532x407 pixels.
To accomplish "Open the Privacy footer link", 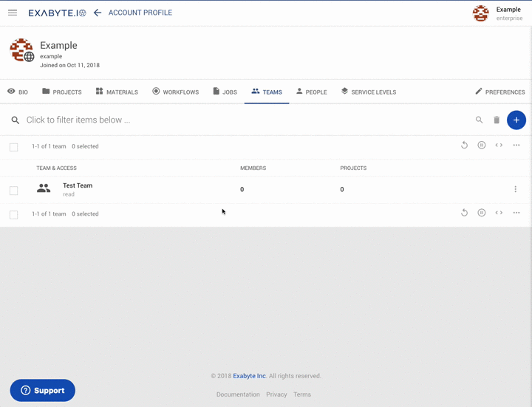I will pyautogui.click(x=276, y=394).
